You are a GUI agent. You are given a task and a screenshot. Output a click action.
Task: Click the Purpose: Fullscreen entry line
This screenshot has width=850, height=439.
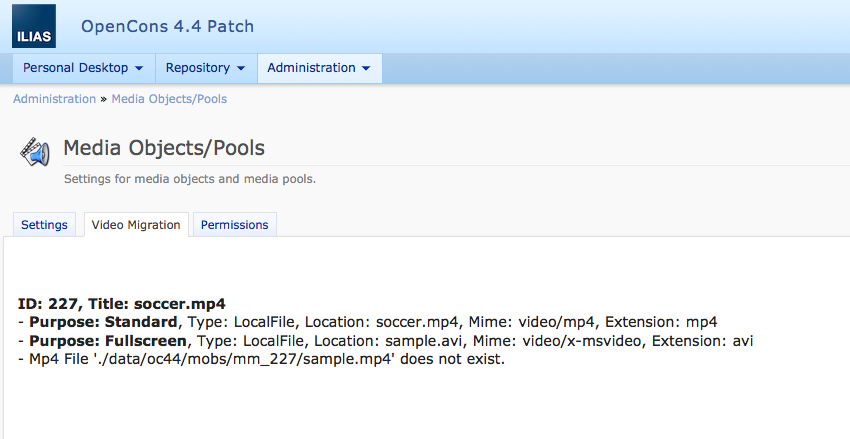(385, 341)
